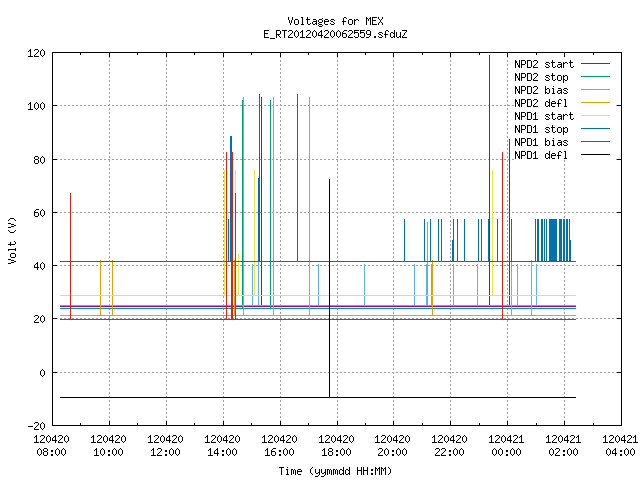Click the y-axis tick value 0
Image resolution: width=640 pixels, height=480 pixels.
[42, 373]
